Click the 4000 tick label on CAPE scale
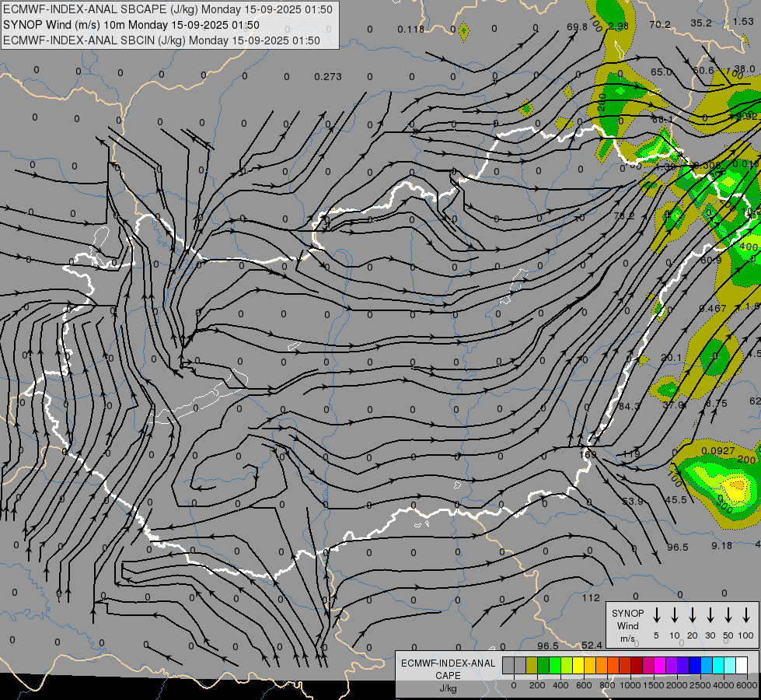The width and height of the screenshot is (761, 700). pos(723,685)
